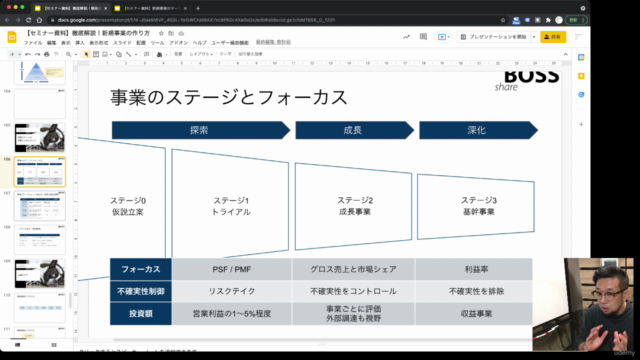640x360 pixels.
Task: Open the アドオン menu
Action: coord(178,43)
